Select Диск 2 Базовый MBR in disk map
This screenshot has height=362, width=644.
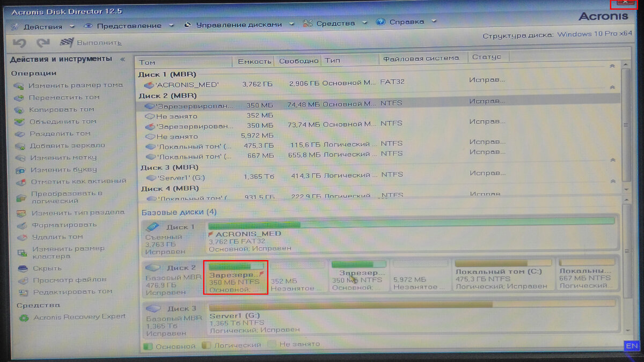pyautogui.click(x=173, y=278)
